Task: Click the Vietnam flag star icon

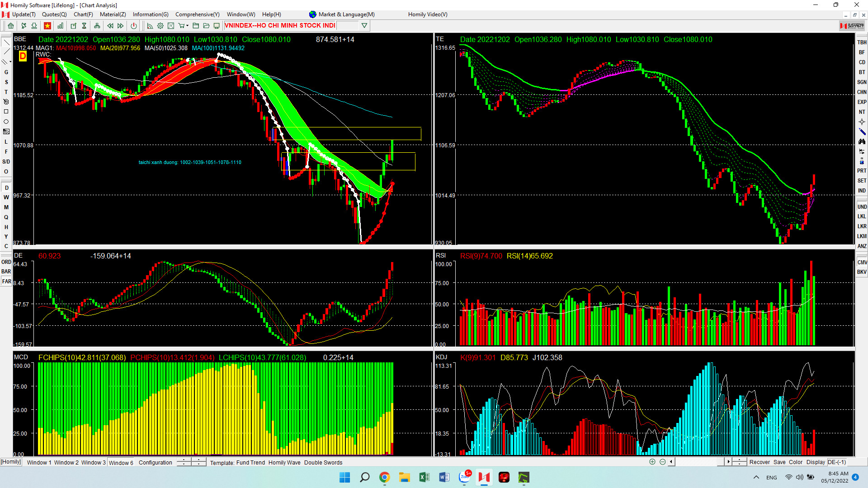Action: 47,26
